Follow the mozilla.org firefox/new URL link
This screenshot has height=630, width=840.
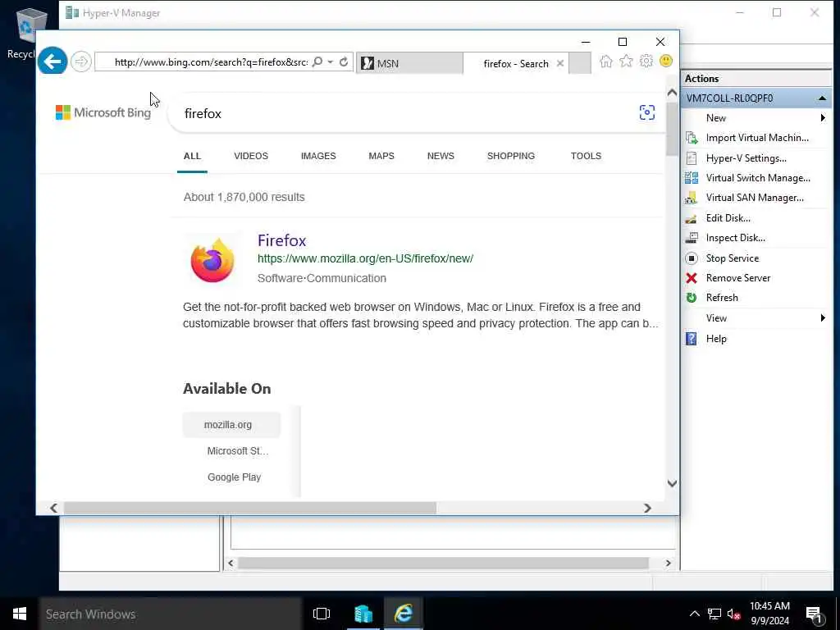pos(365,258)
